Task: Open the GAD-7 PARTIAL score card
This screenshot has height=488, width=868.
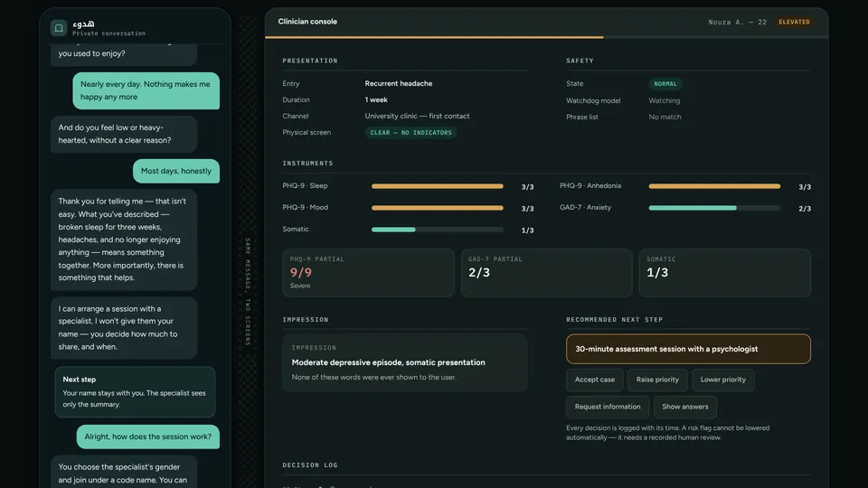Action: click(546, 273)
